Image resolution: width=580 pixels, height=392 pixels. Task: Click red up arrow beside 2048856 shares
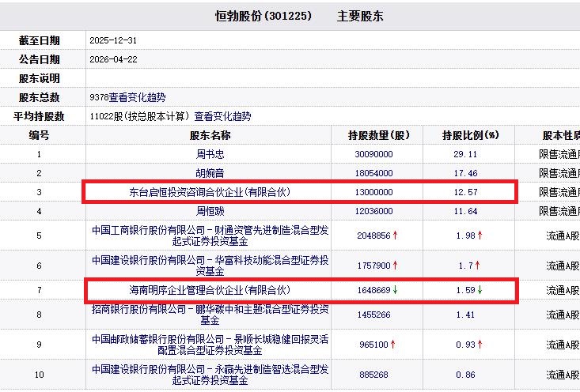point(395,236)
